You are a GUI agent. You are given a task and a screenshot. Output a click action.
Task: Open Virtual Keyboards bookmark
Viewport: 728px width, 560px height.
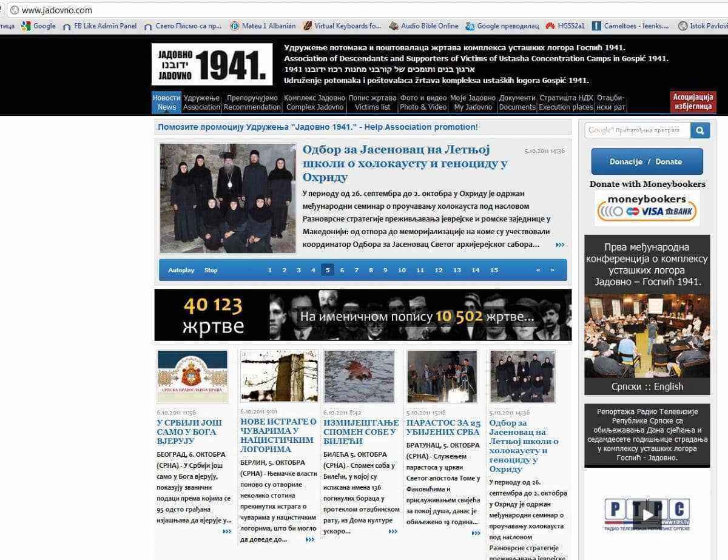coord(342,26)
